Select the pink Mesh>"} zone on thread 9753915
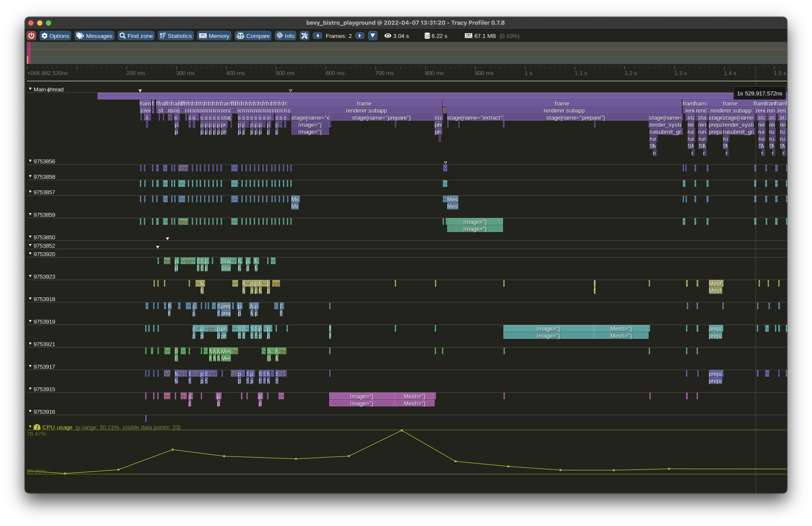 [415, 396]
